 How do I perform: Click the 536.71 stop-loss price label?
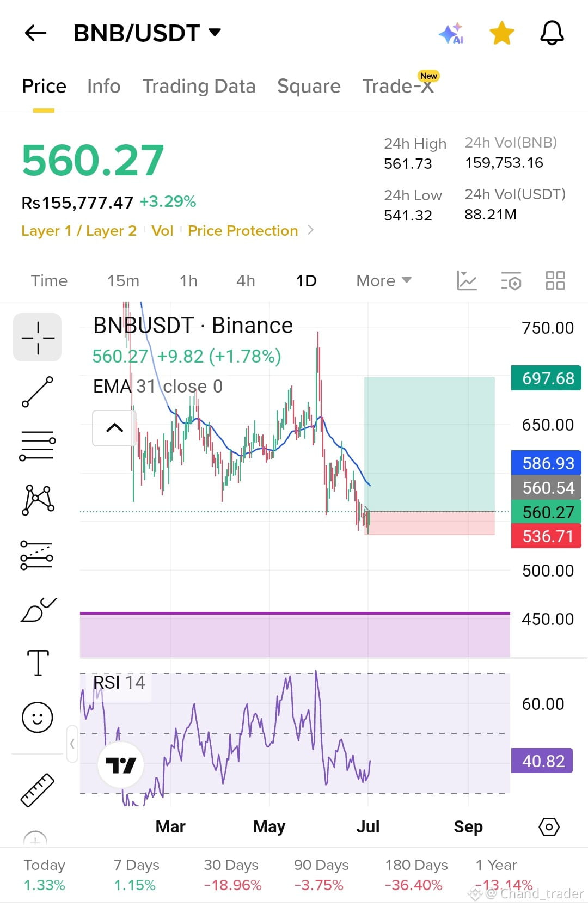tap(547, 536)
